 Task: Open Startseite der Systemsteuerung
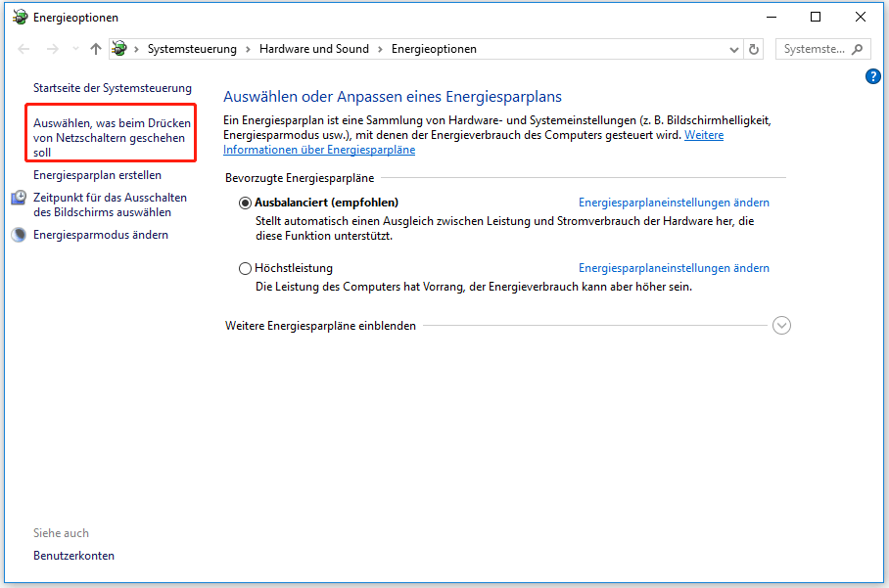point(113,88)
